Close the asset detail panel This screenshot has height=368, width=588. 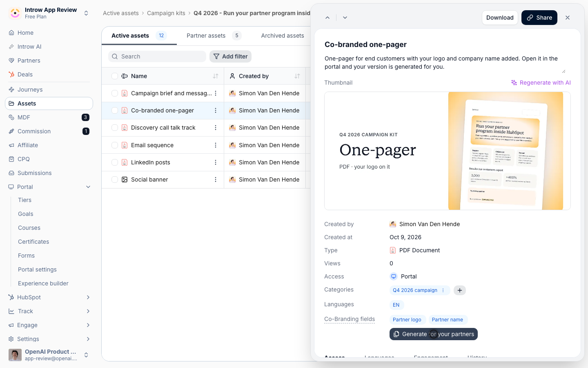(568, 18)
